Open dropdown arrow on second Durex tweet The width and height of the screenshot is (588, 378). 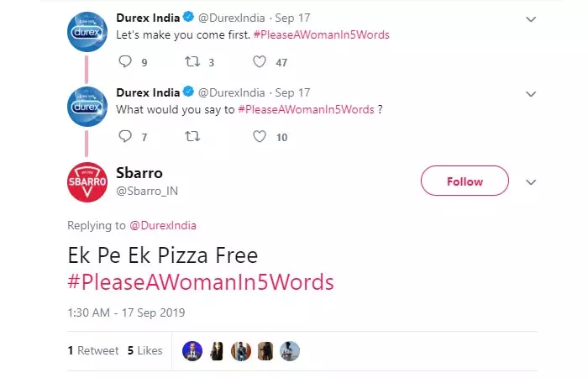(530, 93)
